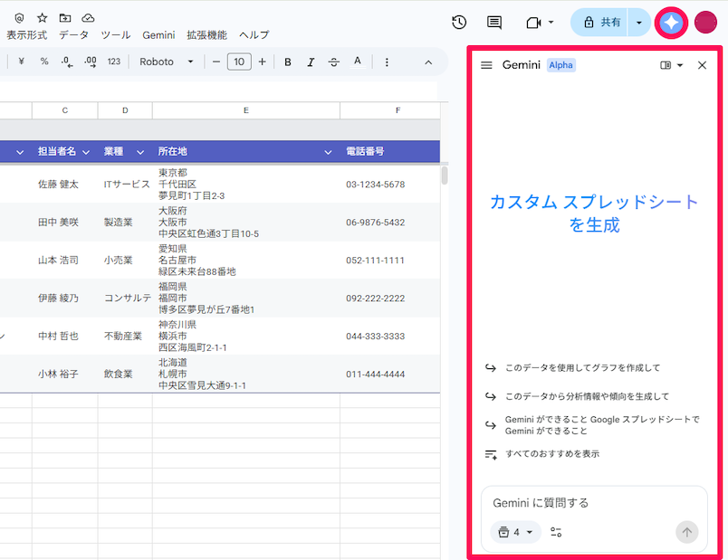Click the カスタム スプレッドシートを生成 heading
The width and height of the screenshot is (728, 560).
click(x=594, y=214)
